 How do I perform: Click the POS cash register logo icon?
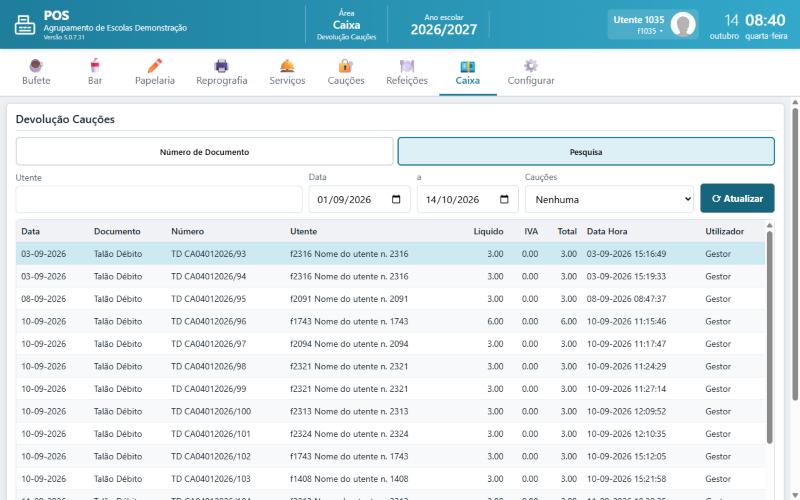[x=24, y=24]
